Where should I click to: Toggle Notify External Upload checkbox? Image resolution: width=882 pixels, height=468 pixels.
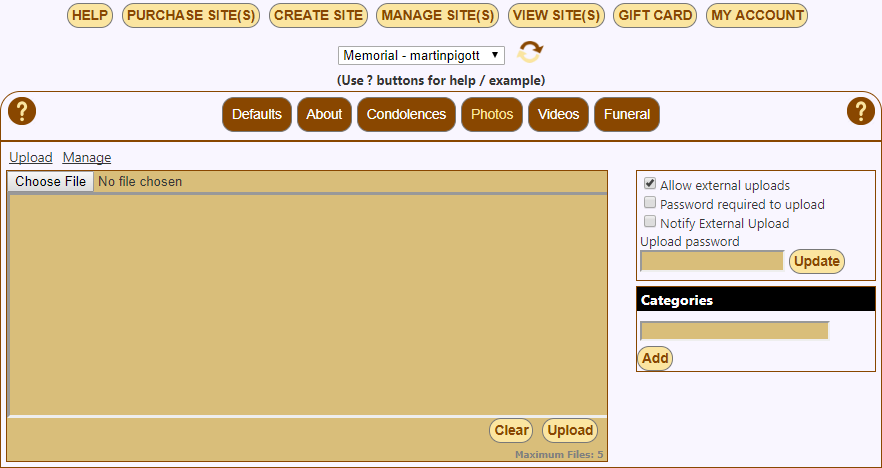pyautogui.click(x=650, y=223)
